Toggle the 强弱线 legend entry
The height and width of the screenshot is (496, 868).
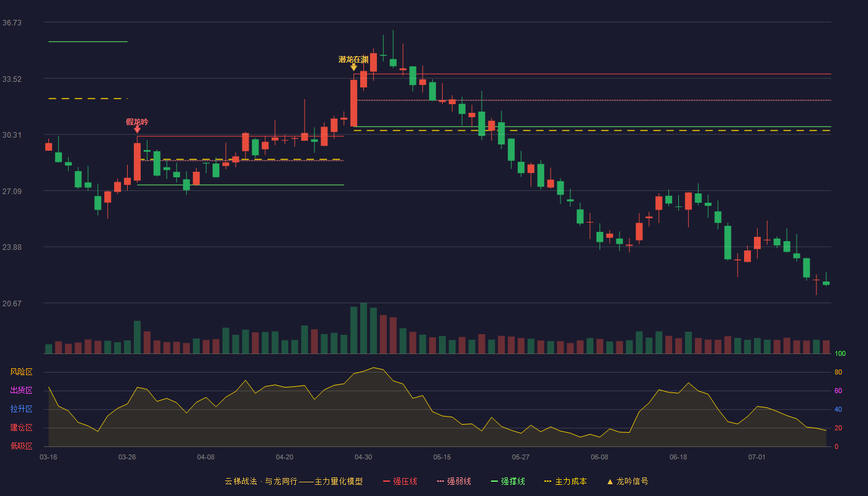[x=454, y=481]
